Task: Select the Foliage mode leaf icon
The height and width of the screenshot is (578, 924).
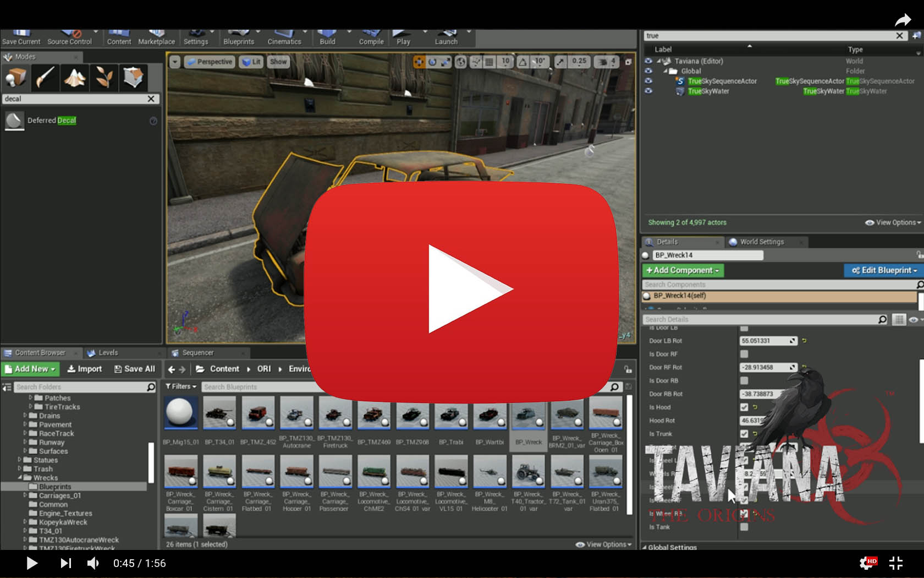Action: [x=104, y=78]
